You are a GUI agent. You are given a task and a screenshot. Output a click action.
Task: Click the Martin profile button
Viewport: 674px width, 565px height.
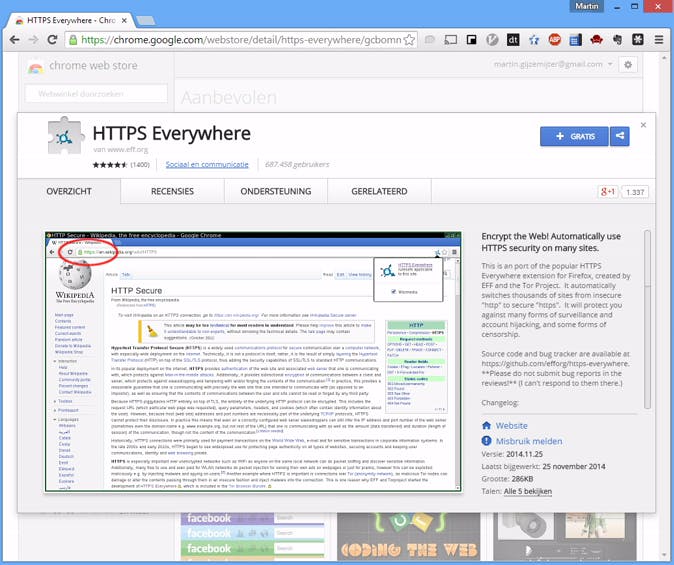point(587,6)
